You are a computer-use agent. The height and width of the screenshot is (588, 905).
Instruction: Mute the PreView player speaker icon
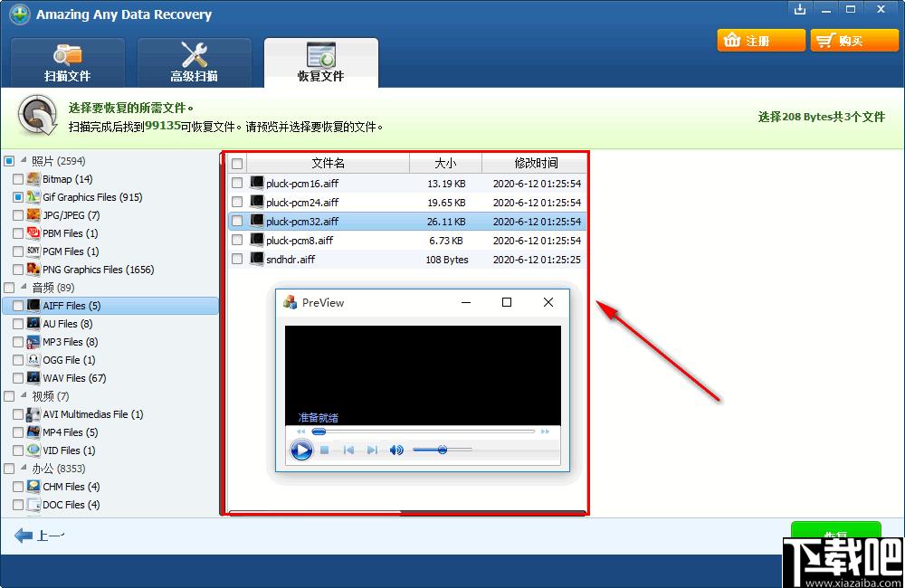(x=396, y=450)
